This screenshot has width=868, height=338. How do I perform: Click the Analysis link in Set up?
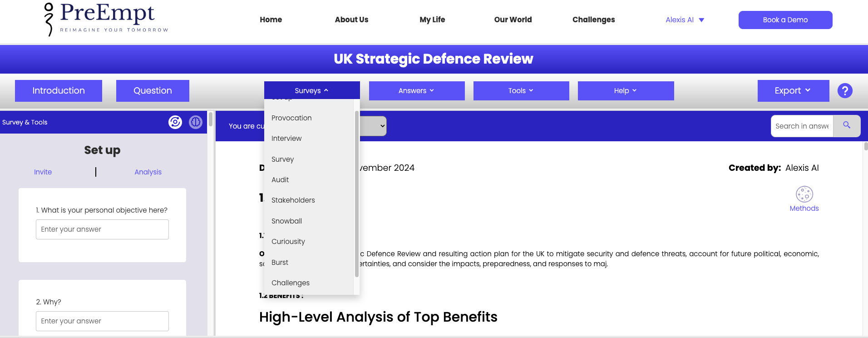(x=148, y=172)
